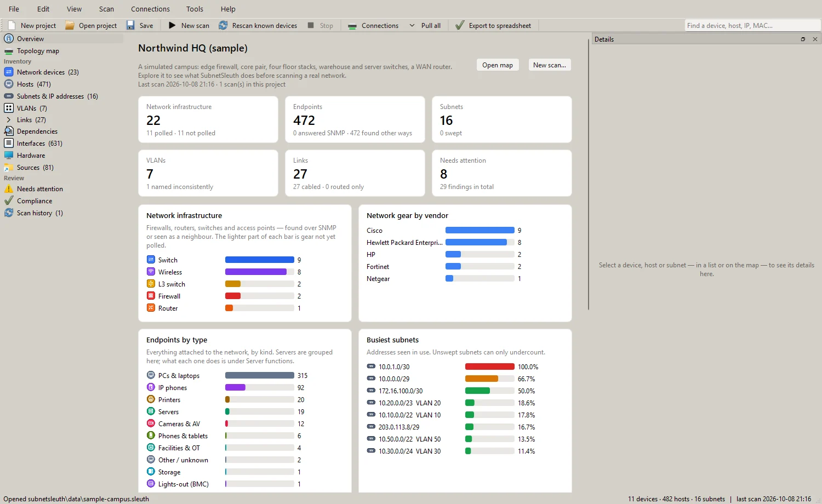The width and height of the screenshot is (822, 504).
Task: Click Pull all in the toolbar
Action: pyautogui.click(x=431, y=25)
